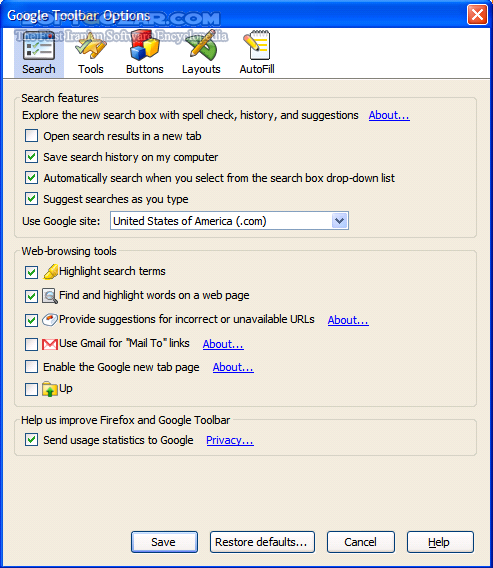Click the Help button
The height and width of the screenshot is (568, 493).
coord(440,542)
